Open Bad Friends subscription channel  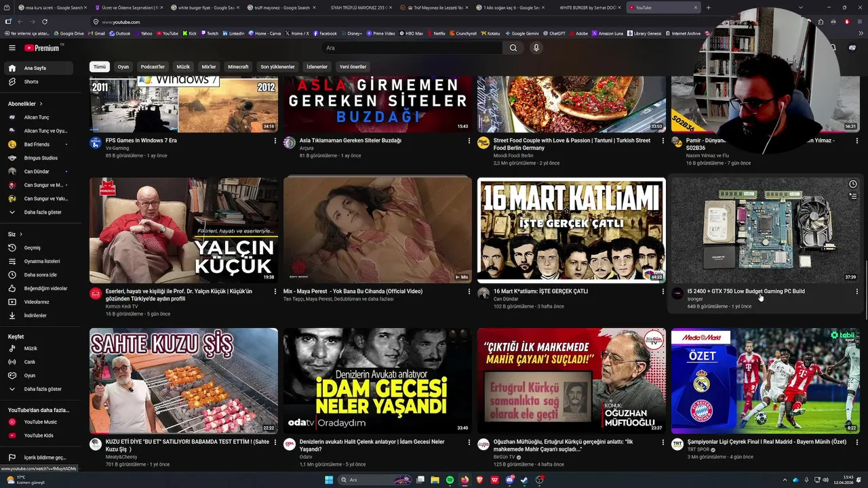(x=38, y=144)
